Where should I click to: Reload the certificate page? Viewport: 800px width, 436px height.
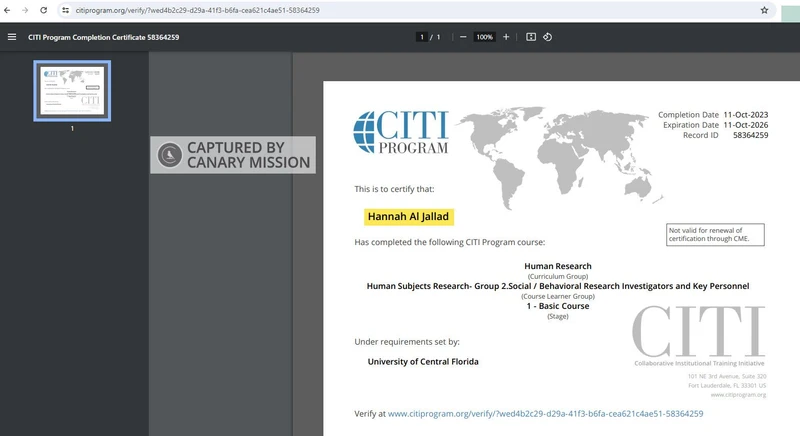point(43,10)
